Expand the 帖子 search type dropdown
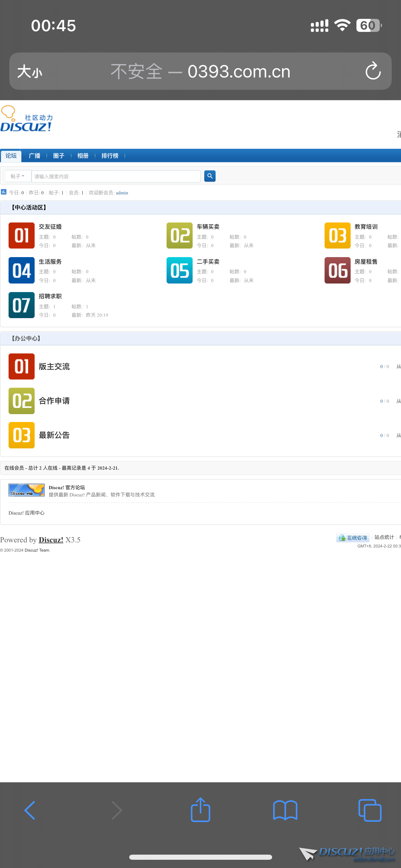This screenshot has height=868, width=401. (17, 176)
